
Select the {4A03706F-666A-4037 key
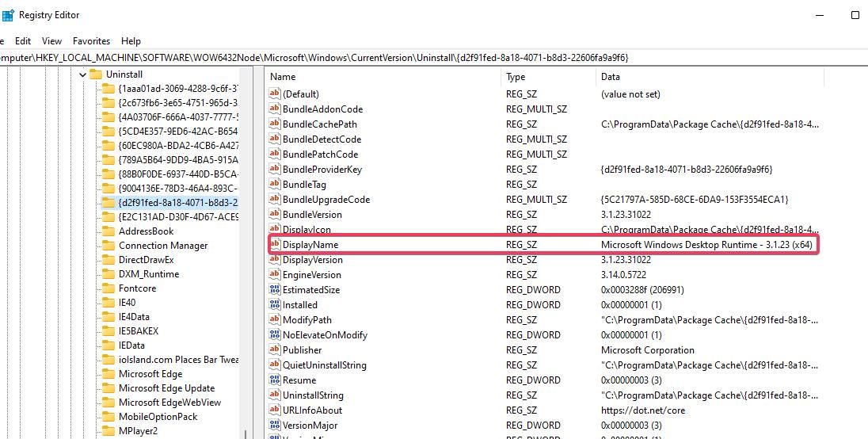pos(177,116)
